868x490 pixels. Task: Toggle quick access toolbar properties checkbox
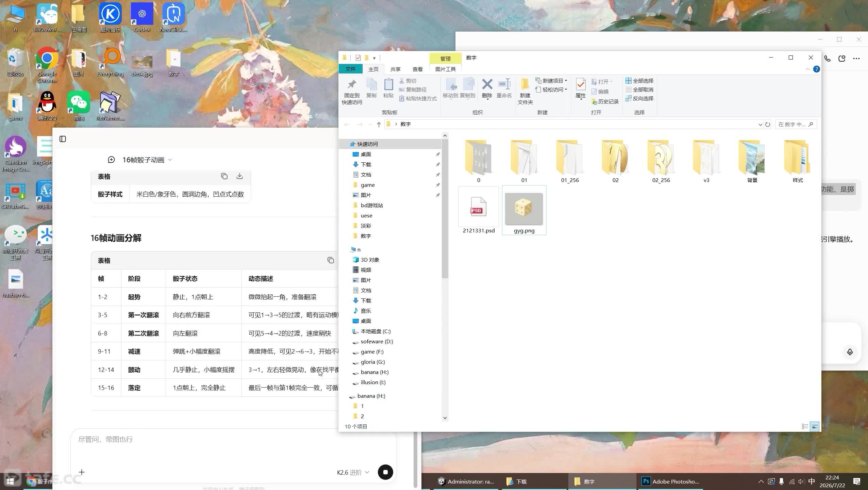(x=358, y=58)
